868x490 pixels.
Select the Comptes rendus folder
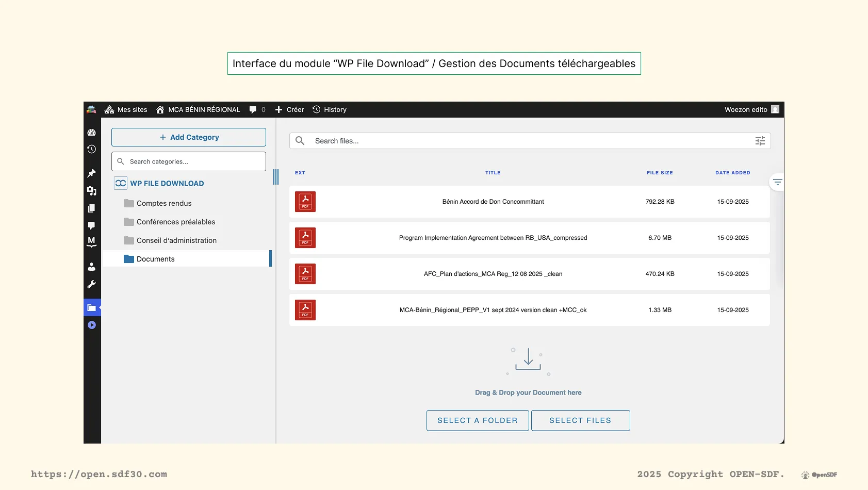coord(163,203)
